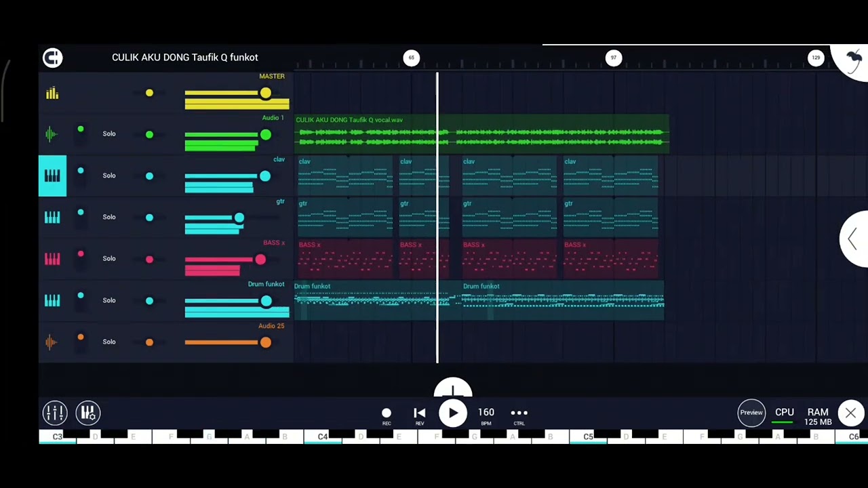Viewport: 868px width, 488px height.
Task: Toggle mute dot on gtr track
Action: 81,213
